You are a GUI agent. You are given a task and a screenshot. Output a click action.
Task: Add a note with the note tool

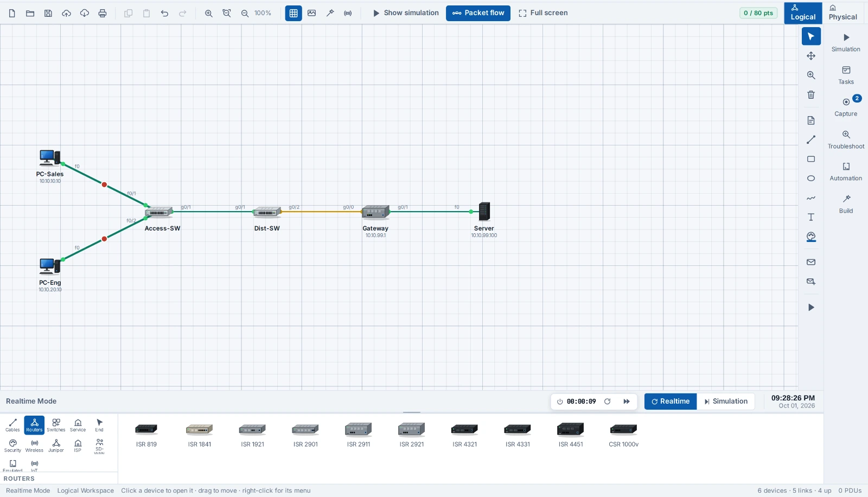(x=811, y=120)
